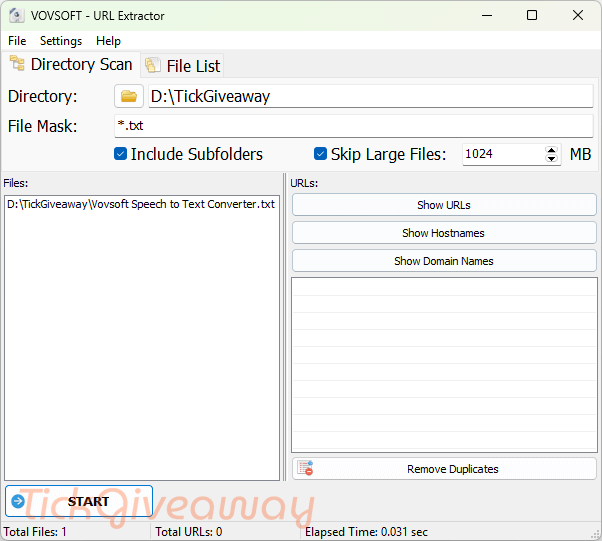The height and width of the screenshot is (541, 602).
Task: Open the File menu
Action: click(17, 41)
